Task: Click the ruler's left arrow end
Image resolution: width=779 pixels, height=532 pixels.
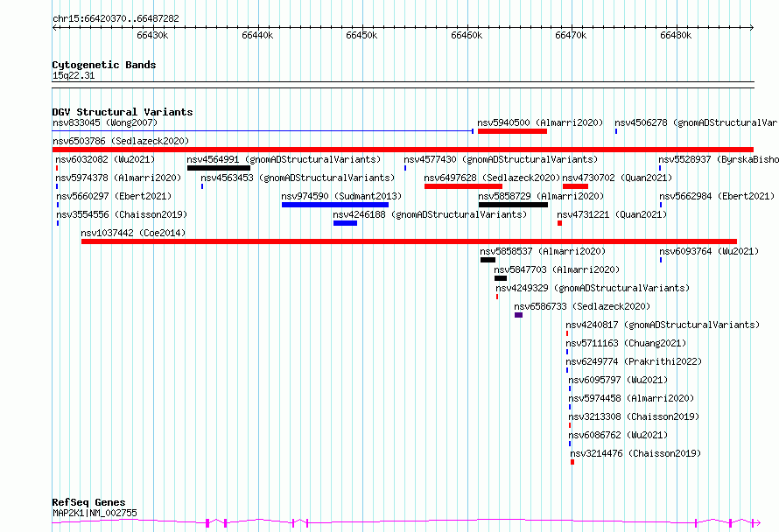Action: pyautogui.click(x=54, y=27)
